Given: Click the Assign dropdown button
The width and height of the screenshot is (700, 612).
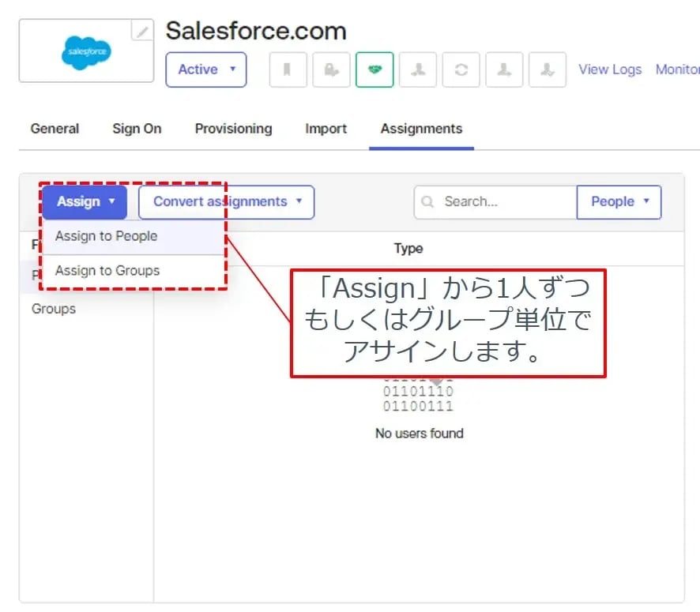Looking at the screenshot, I should point(85,202).
